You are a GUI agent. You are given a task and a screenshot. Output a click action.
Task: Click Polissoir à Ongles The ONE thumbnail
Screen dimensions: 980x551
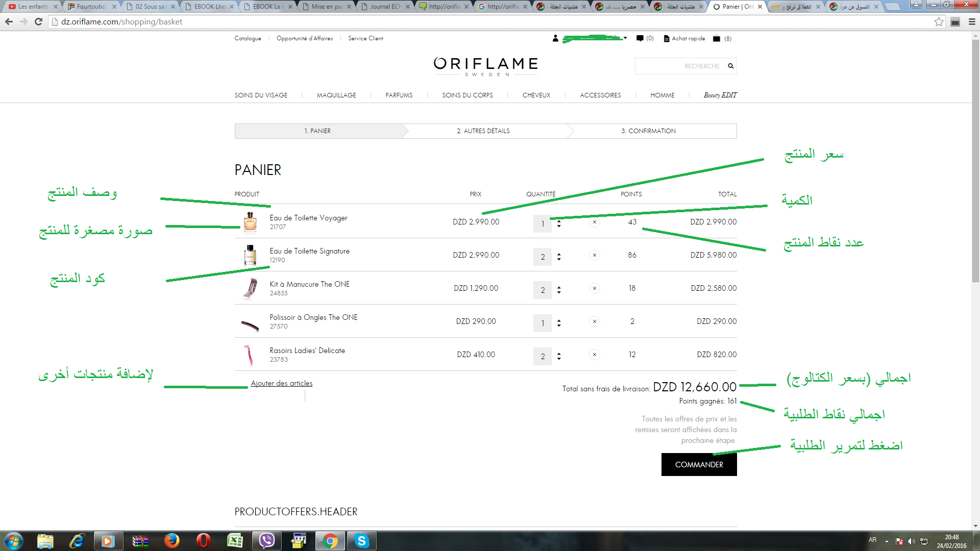(x=250, y=324)
